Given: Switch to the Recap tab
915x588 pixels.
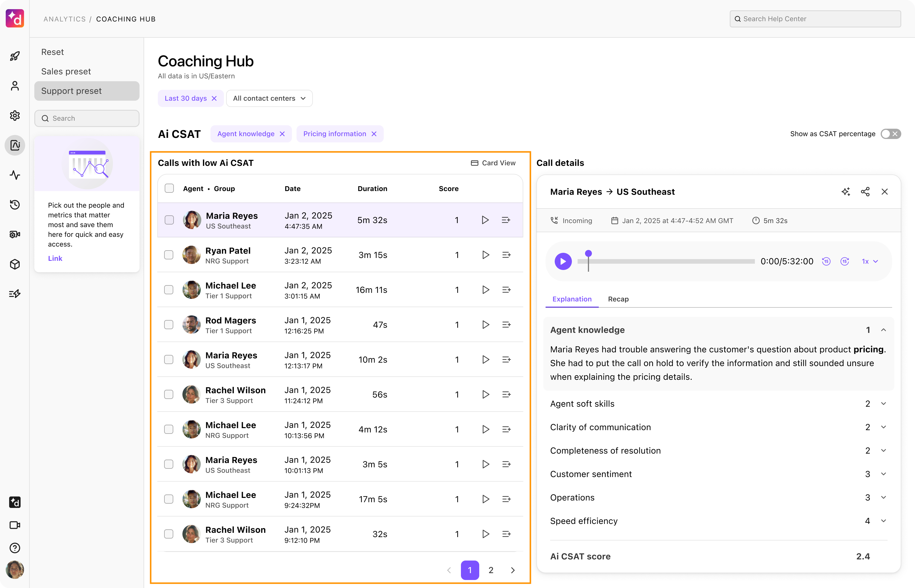Looking at the screenshot, I should click(x=618, y=299).
